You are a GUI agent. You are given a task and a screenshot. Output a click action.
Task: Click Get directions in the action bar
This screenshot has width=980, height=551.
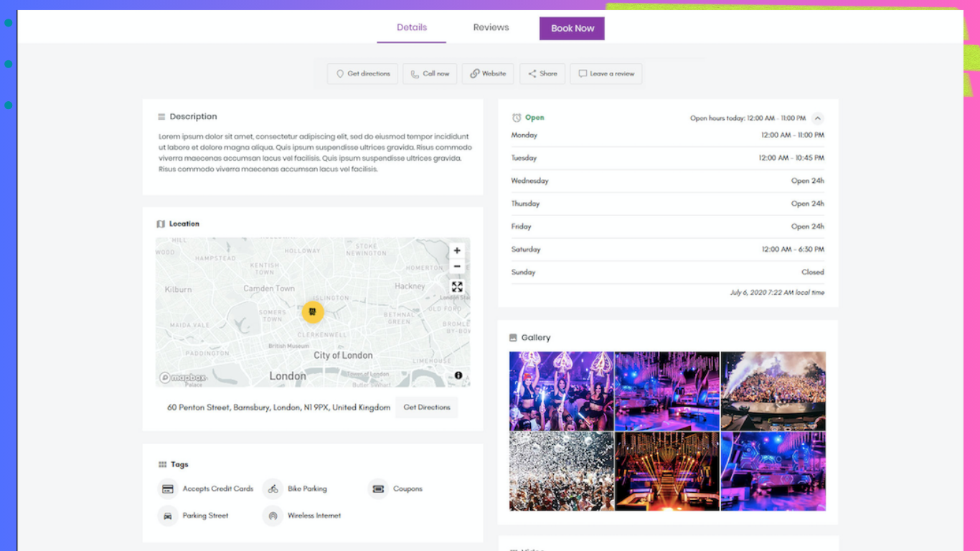(x=363, y=74)
